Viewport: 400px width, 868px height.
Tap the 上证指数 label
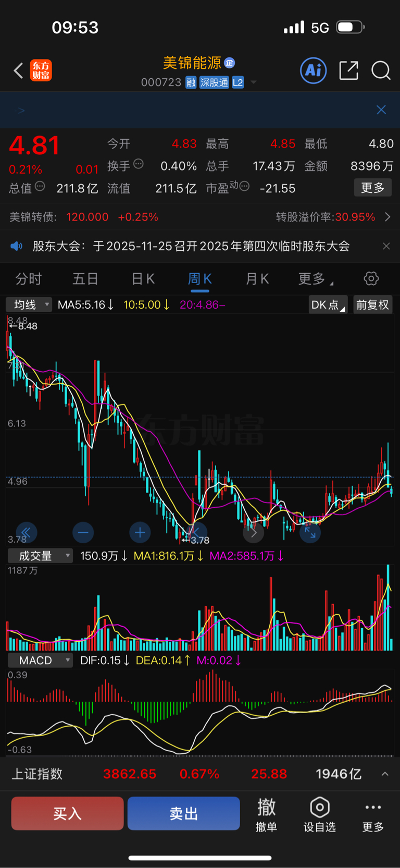(37, 774)
